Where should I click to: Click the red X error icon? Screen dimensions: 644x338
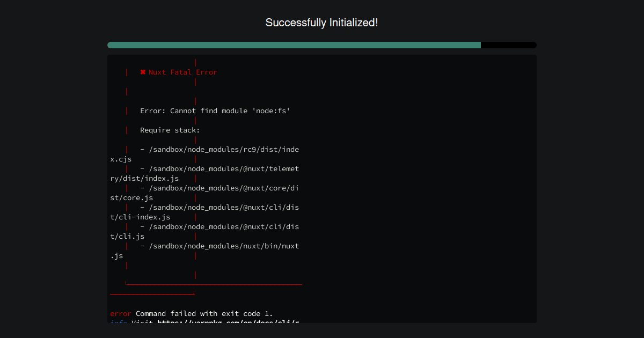[142, 72]
